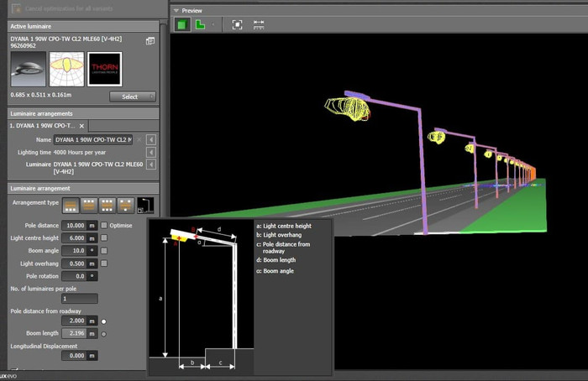Open luminaire data sheet icon beside product name
This screenshot has height=381, width=588.
click(x=150, y=40)
